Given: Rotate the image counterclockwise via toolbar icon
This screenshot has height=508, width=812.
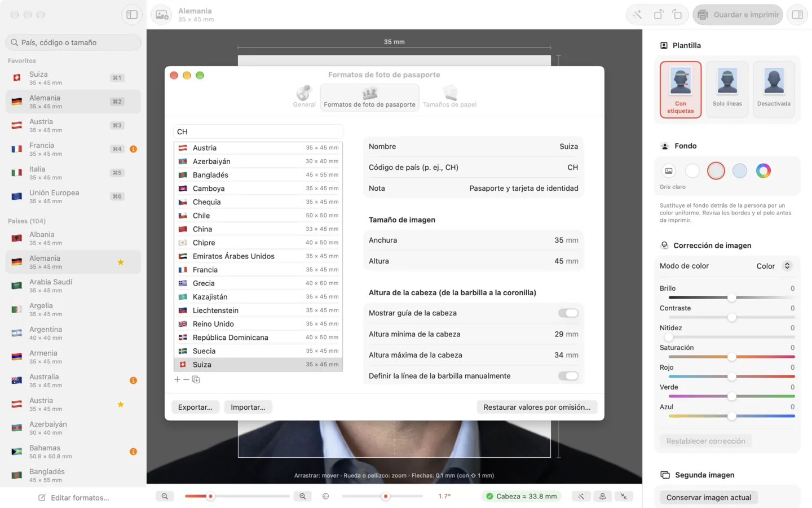Looking at the screenshot, I should [x=659, y=15].
